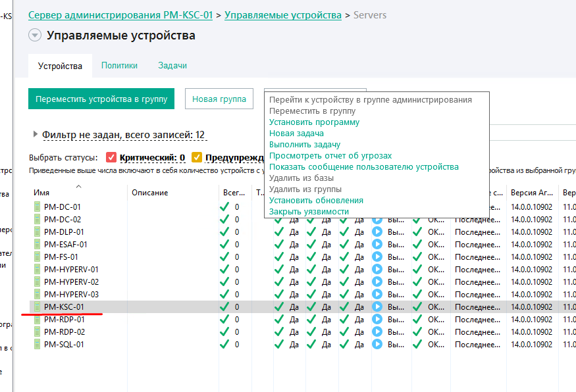Collapse the Управляемые устройства header arrow
Viewport: 576px width, 392px height.
[35, 36]
